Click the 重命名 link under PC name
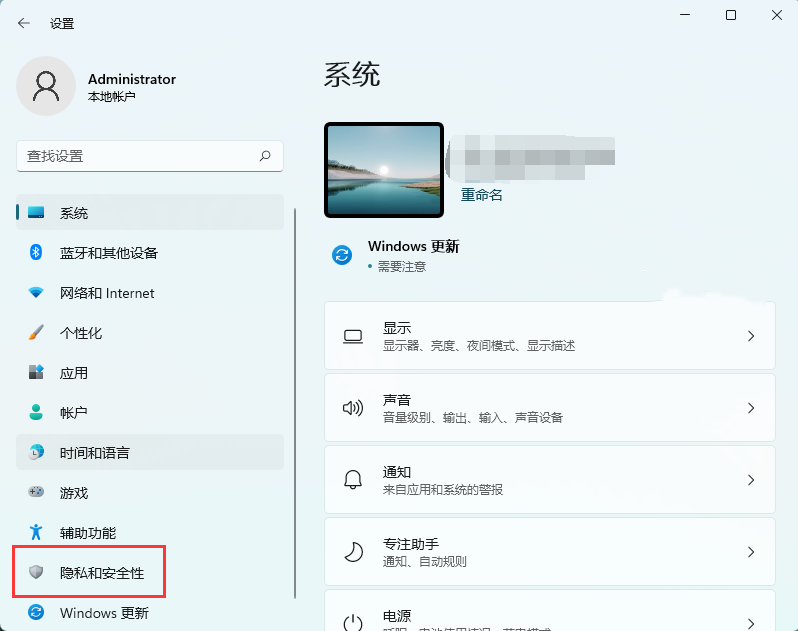This screenshot has height=631, width=798. pos(481,195)
